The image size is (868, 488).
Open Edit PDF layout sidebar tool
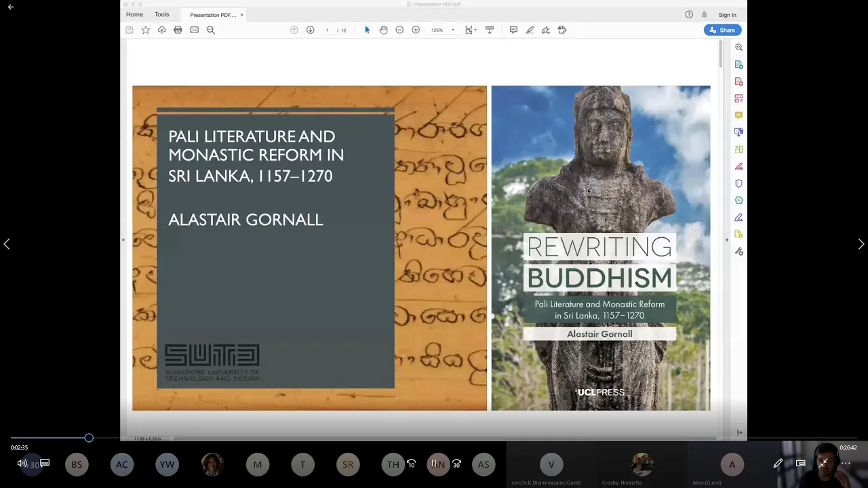[738, 98]
